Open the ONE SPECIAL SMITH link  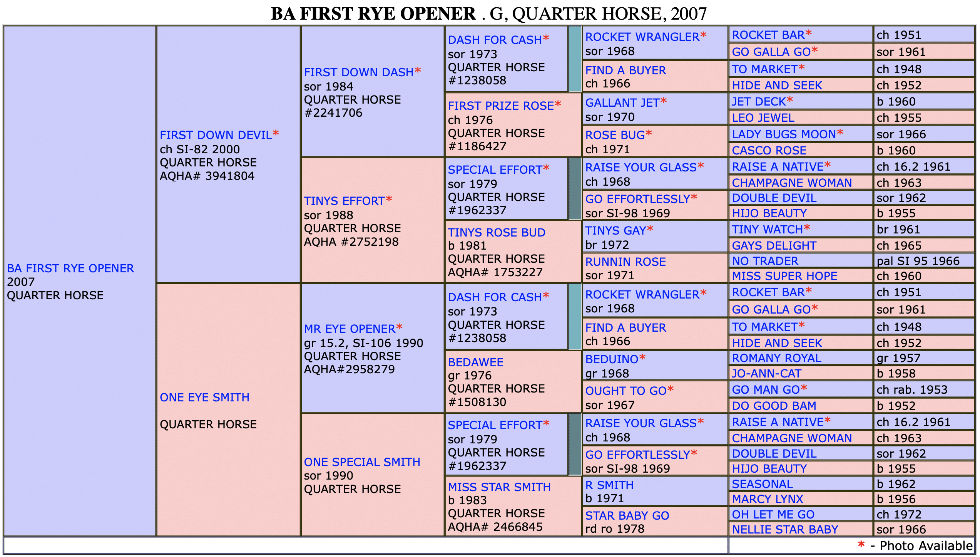[x=362, y=462]
